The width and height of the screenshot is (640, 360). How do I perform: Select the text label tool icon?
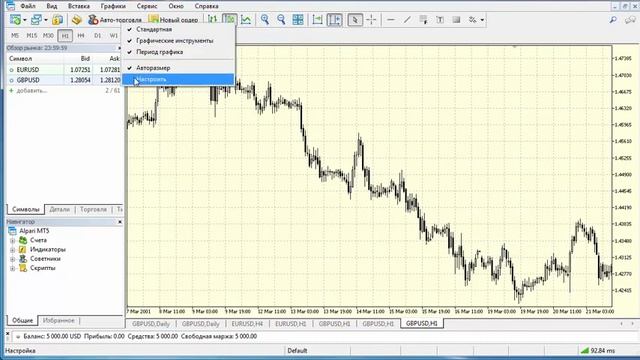440,20
